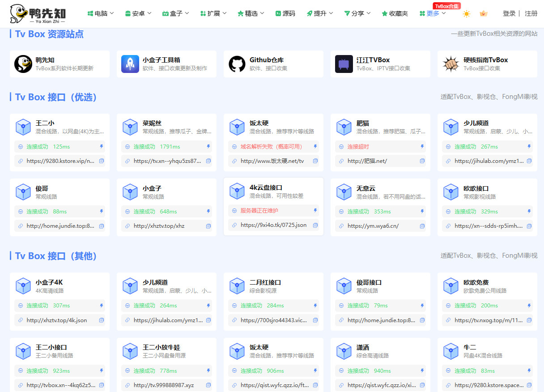
Task: Open the 盒子 dropdown
Action: point(176,13)
